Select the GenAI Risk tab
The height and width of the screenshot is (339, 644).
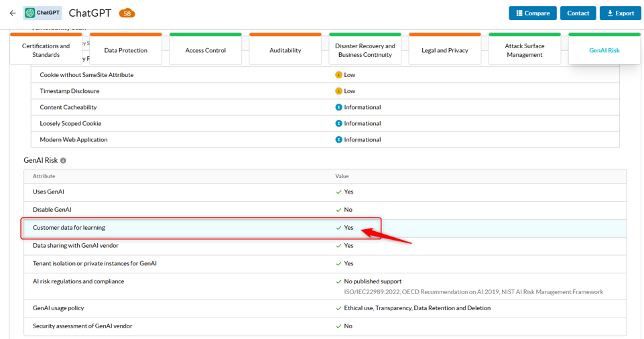(604, 50)
